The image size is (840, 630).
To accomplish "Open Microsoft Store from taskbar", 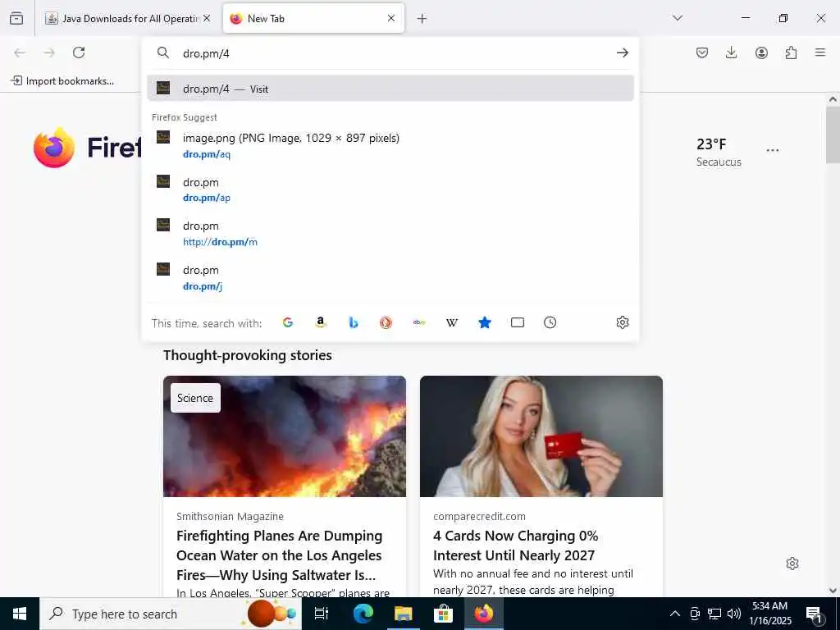I will pos(443,614).
